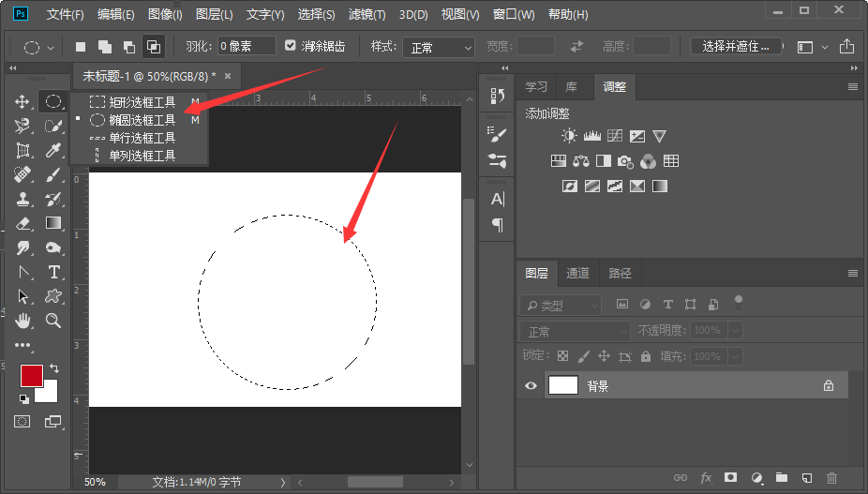This screenshot has height=494, width=868.
Task: Select the Pen tool
Action: 22,272
